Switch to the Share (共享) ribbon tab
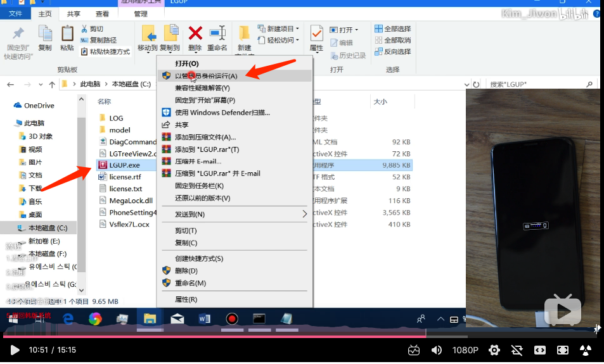This screenshot has width=604, height=364. tap(74, 14)
